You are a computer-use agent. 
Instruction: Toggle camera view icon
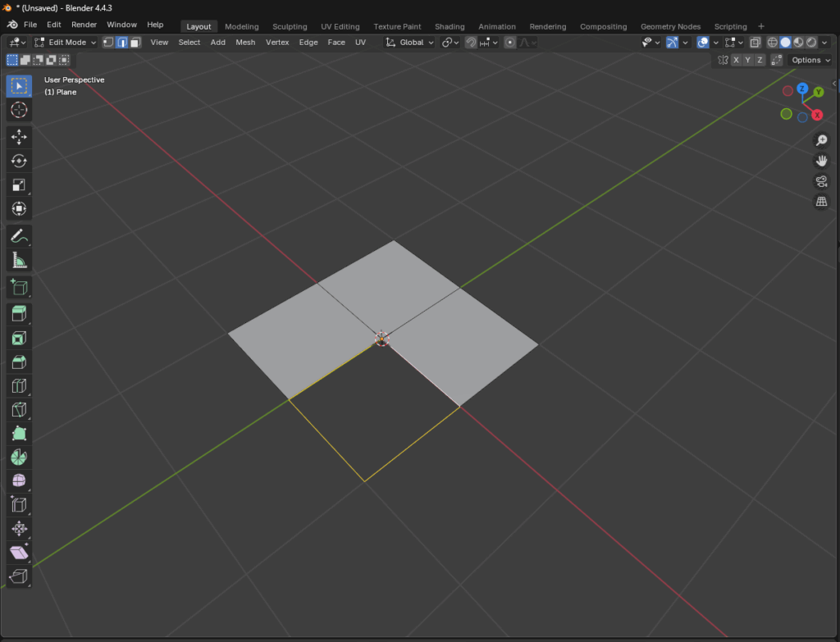click(821, 181)
